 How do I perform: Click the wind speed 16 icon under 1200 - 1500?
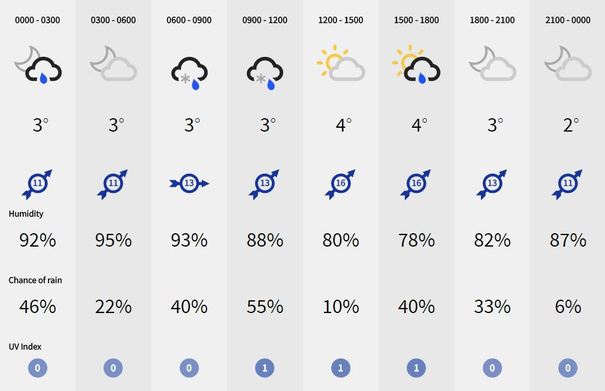tap(340, 184)
